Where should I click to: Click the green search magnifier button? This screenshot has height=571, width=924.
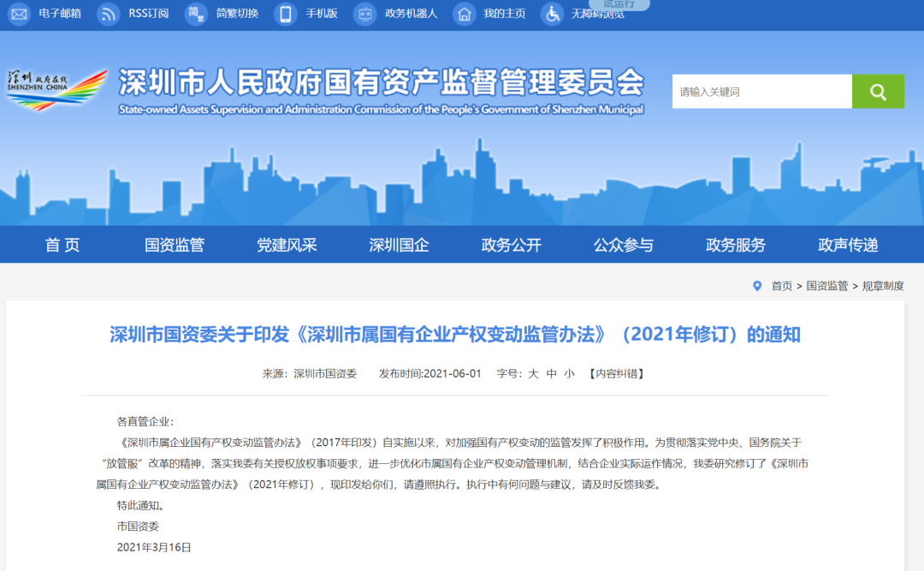878,92
